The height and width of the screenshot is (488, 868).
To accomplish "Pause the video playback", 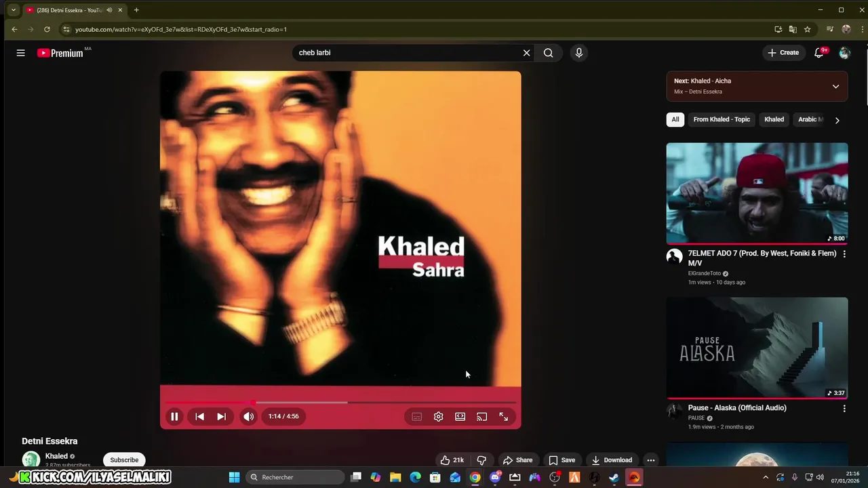I will (x=174, y=416).
